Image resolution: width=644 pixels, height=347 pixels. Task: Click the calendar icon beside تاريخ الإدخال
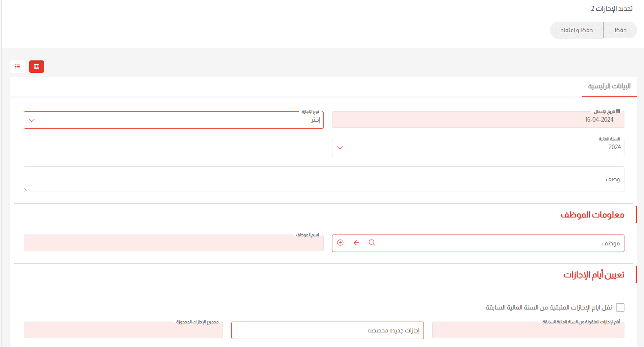(618, 112)
